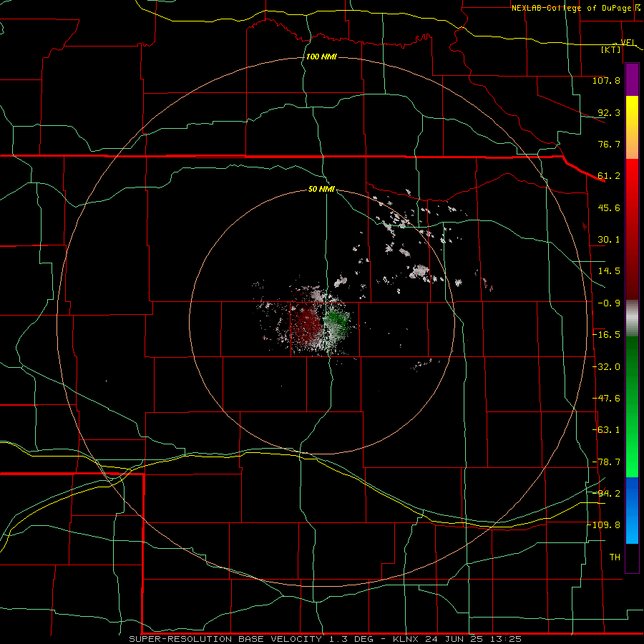This screenshot has height=644, width=644.
Task: Select the 30.1 legend value
Action: [x=609, y=240]
